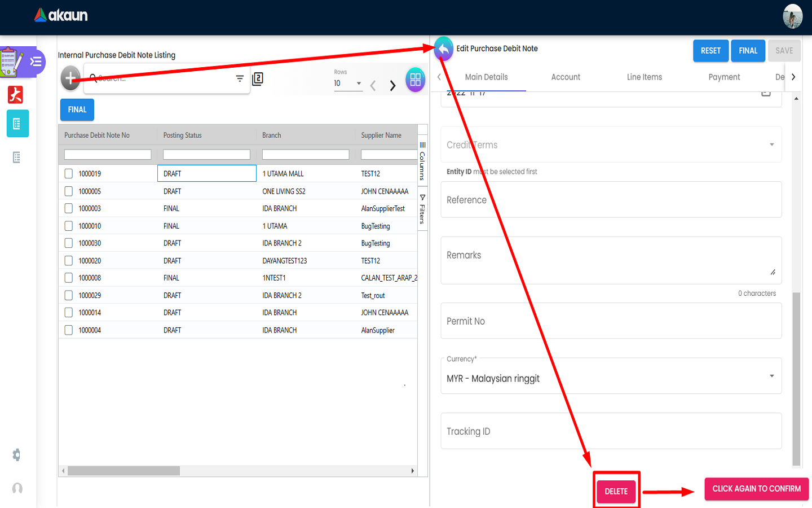Image resolution: width=812 pixels, height=508 pixels.
Task: Click the Branch column filter box
Action: click(x=306, y=155)
